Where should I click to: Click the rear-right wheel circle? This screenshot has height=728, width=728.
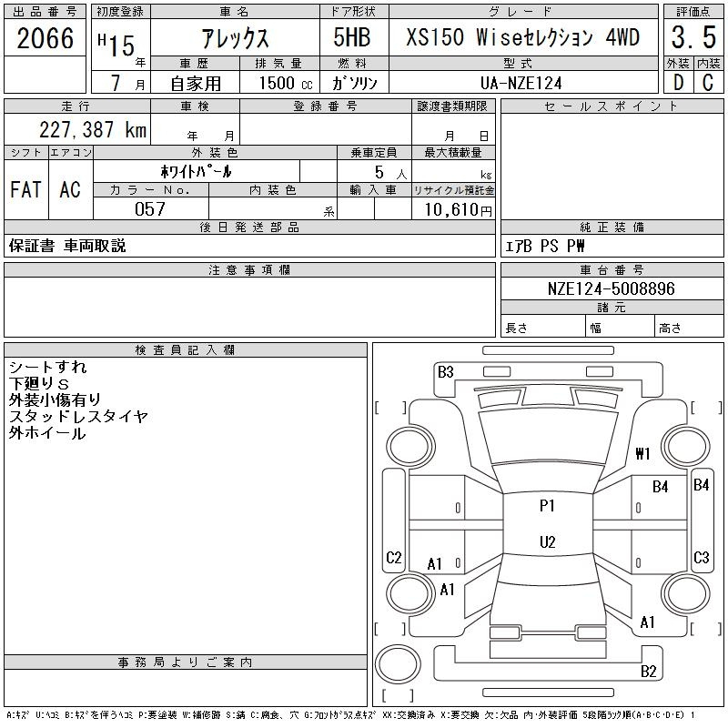click(x=686, y=593)
